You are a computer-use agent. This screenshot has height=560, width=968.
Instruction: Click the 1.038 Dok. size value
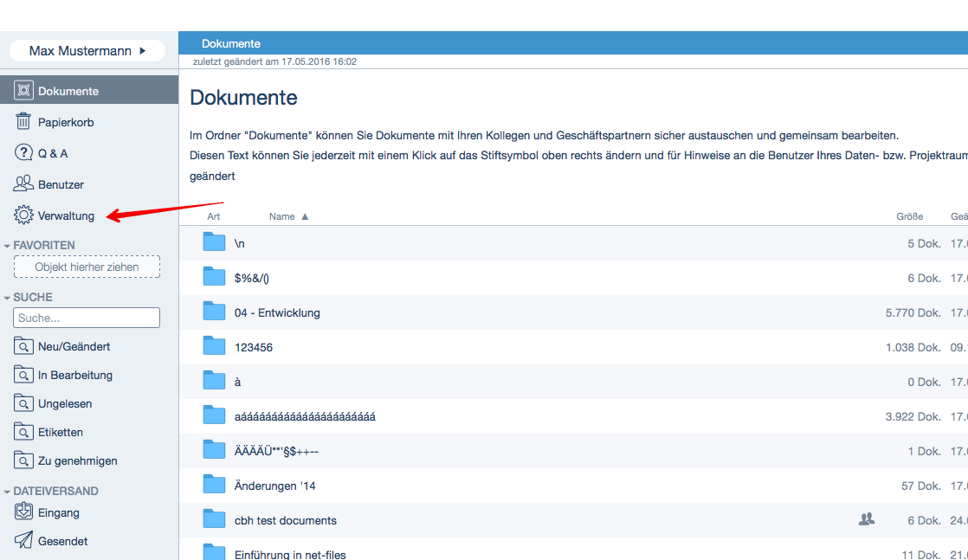[x=913, y=348]
